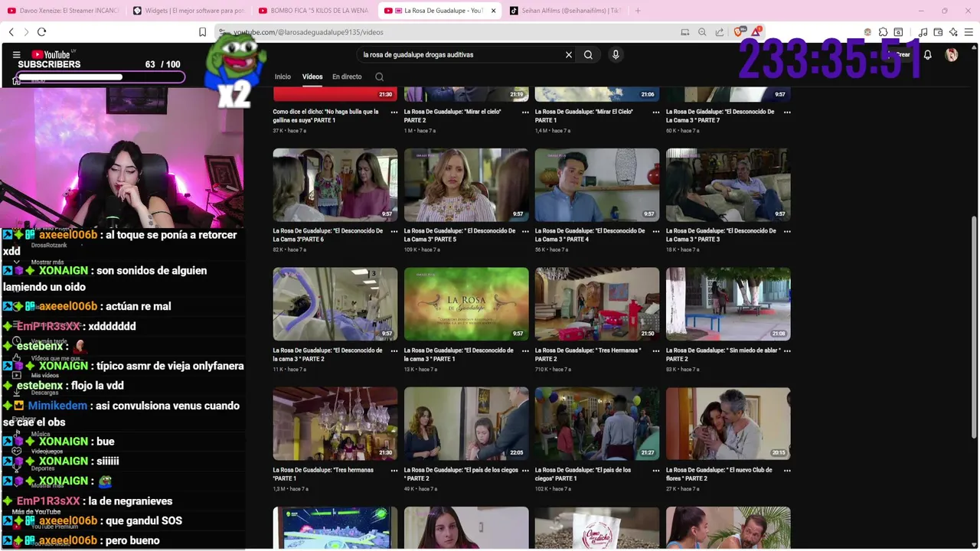Open options for "No haga bulla" PARTE 1 video
This screenshot has width=980, height=551.
point(394,112)
